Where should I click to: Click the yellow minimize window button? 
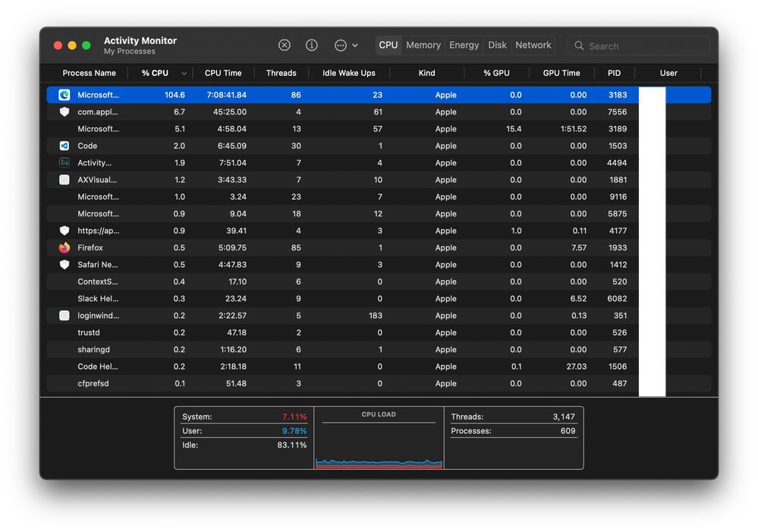72,46
